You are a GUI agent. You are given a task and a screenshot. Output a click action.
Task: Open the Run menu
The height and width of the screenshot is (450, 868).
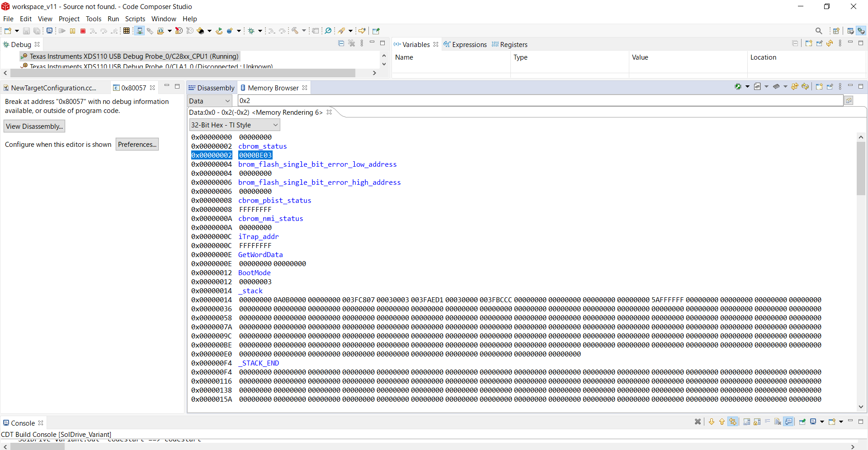113,19
